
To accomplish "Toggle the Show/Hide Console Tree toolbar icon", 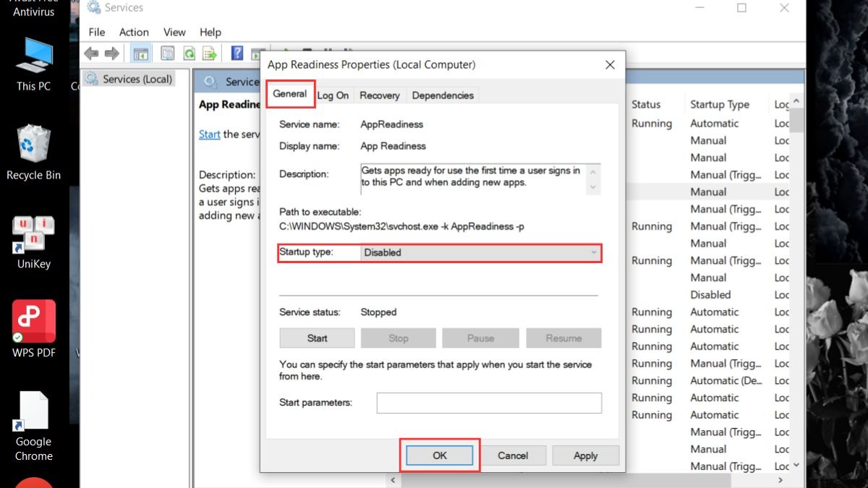I will 141,53.
